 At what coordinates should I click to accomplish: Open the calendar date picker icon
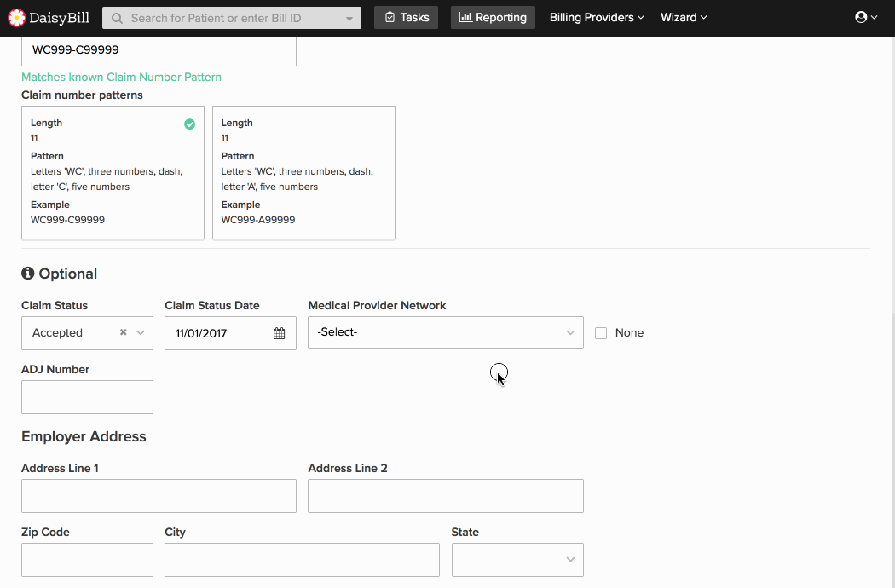279,333
